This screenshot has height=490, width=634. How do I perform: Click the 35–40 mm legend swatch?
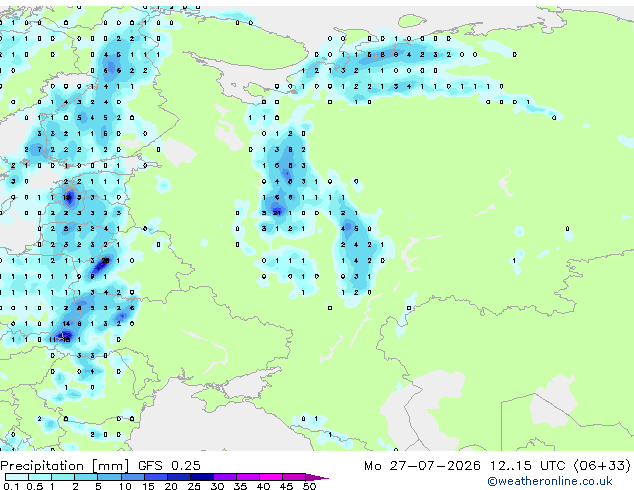pyautogui.click(x=247, y=477)
